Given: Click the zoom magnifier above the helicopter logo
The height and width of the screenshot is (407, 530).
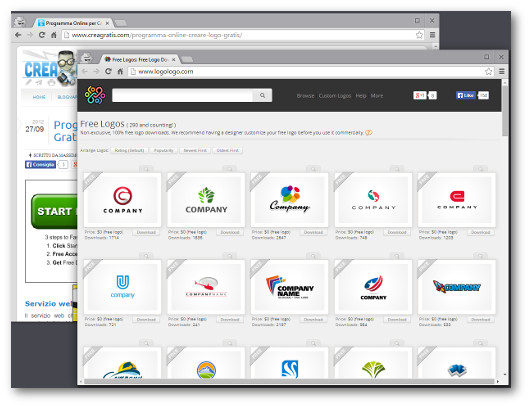Looking at the screenshot, I should tap(230, 256).
